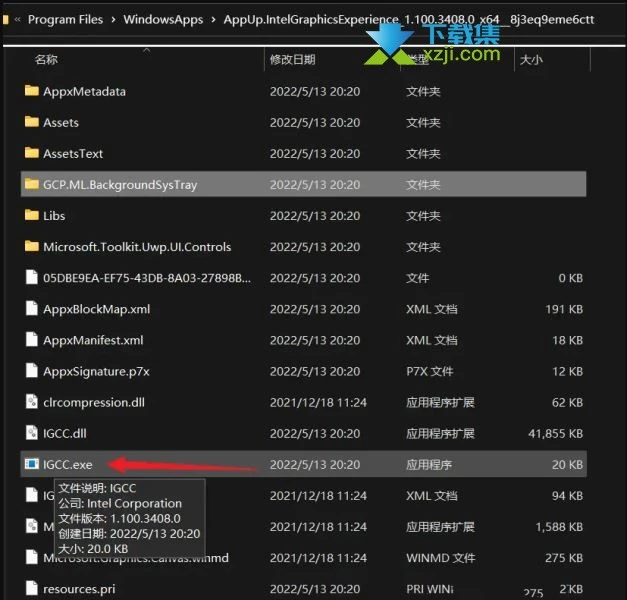Navigate to WindowsApps in breadcrumb
Screen dimensions: 627x600
coord(163,19)
